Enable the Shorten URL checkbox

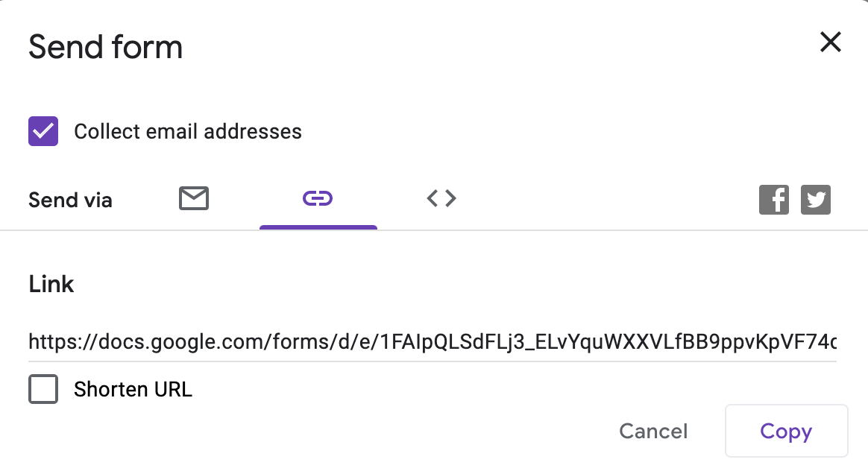pos(43,389)
